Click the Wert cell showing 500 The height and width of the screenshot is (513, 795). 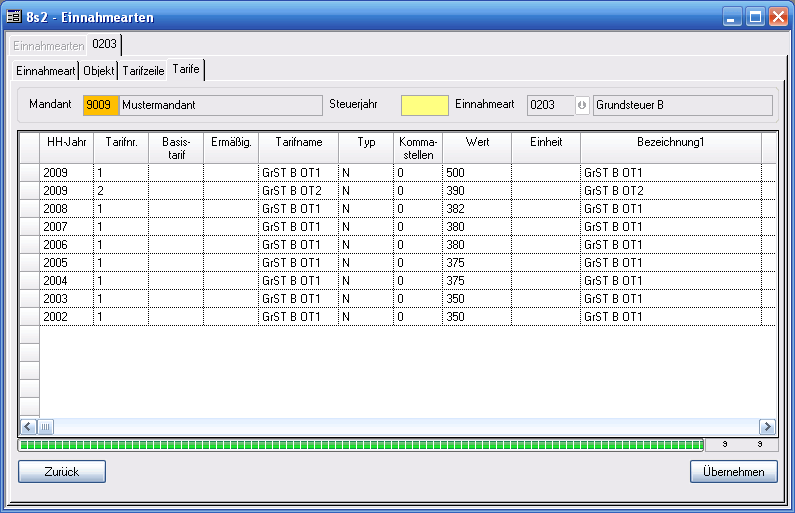pyautogui.click(x=476, y=173)
